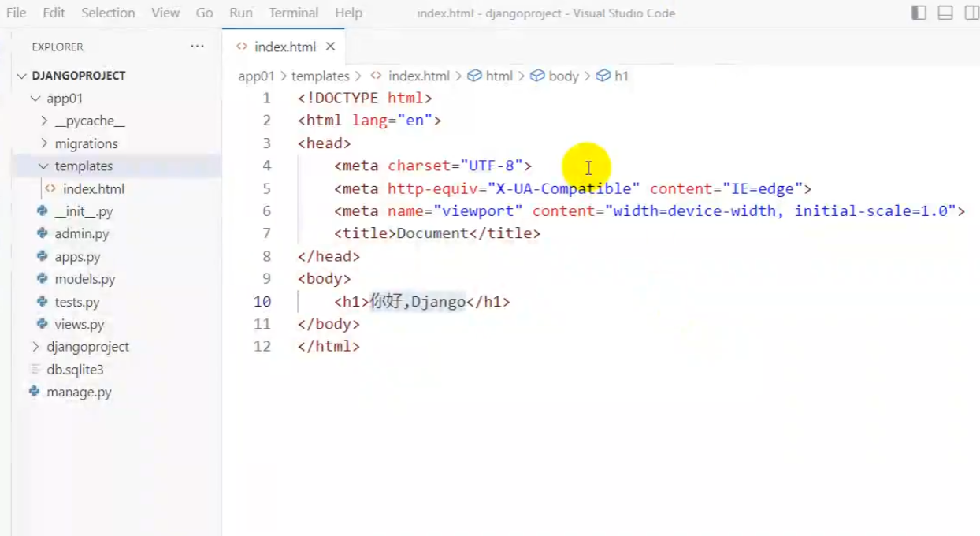The image size is (980, 536).
Task: Click templates in the breadcrumb path
Action: (x=320, y=76)
